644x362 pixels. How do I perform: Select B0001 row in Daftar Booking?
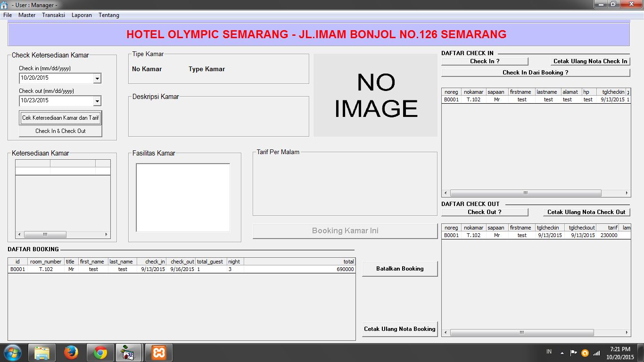[182, 269]
